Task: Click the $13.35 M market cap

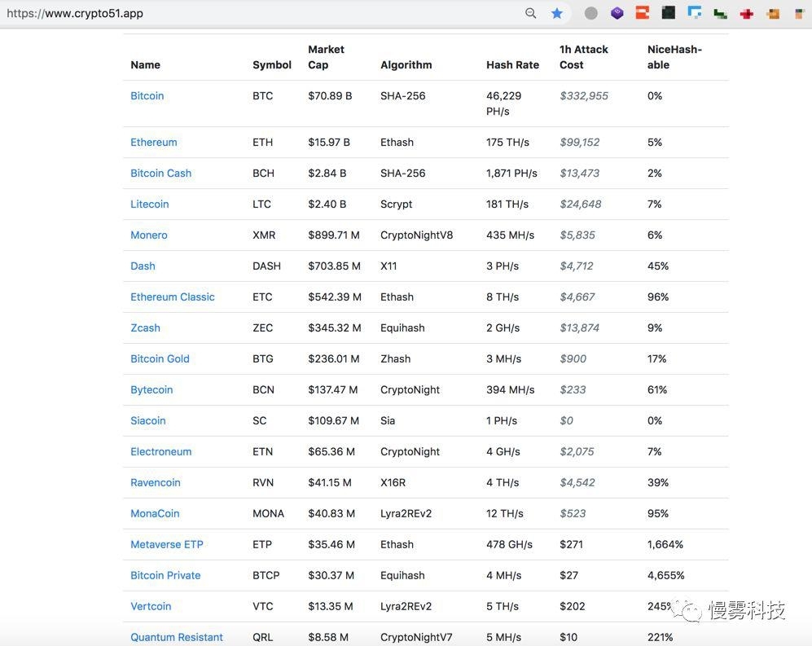Action: (x=331, y=607)
